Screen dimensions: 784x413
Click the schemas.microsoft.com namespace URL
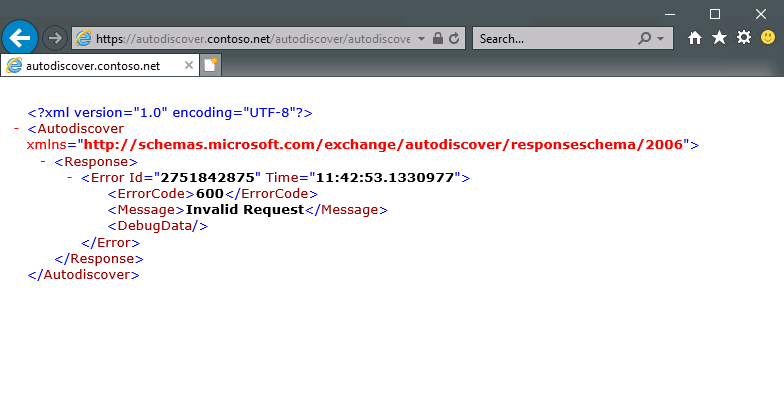click(383, 144)
